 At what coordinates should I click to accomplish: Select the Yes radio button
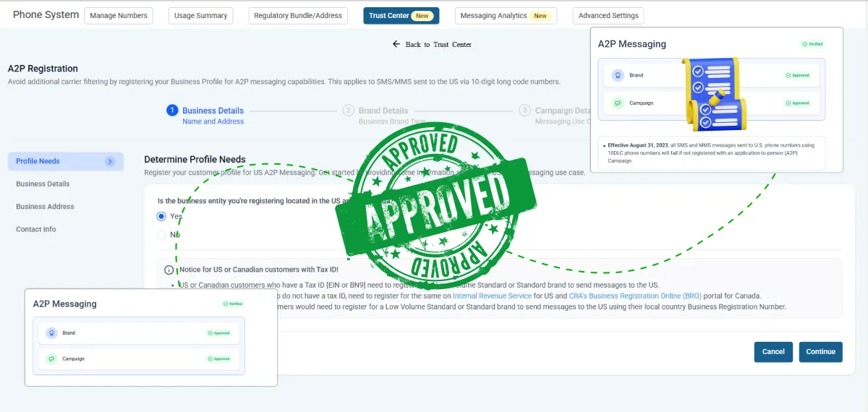click(x=161, y=216)
